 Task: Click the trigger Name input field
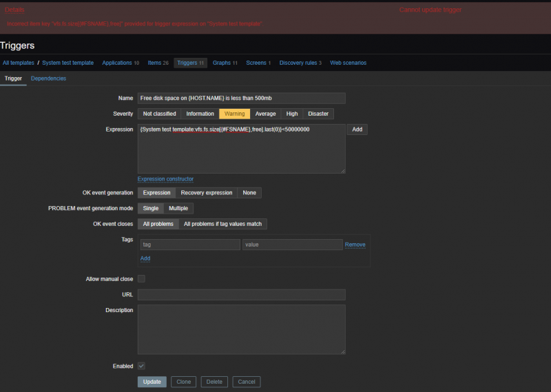(241, 99)
